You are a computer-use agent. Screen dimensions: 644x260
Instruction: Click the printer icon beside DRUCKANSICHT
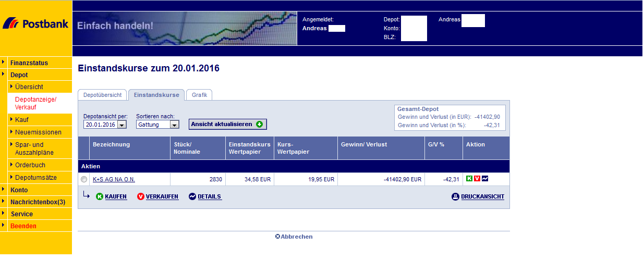(455, 196)
